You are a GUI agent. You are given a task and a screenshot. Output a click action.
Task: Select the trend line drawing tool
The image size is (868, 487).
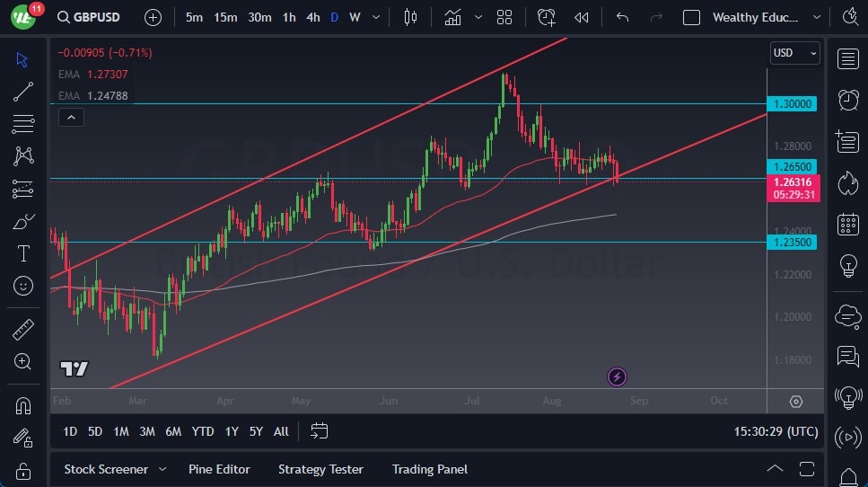[22, 92]
